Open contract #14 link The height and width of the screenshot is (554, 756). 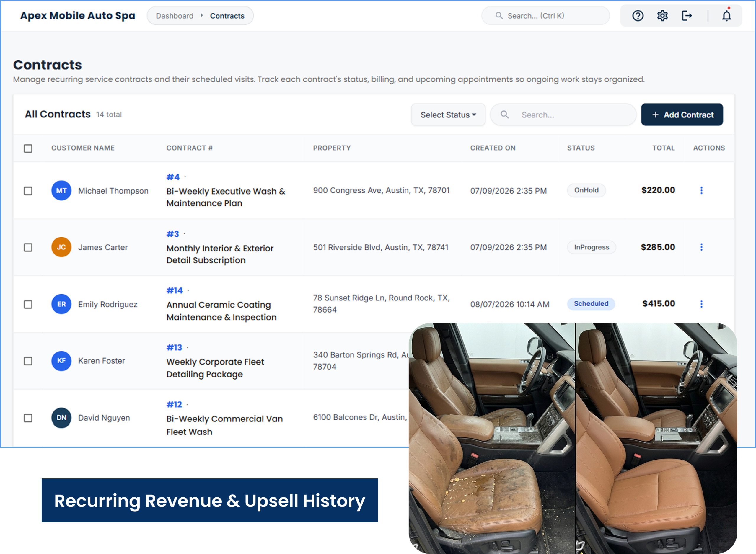point(175,290)
